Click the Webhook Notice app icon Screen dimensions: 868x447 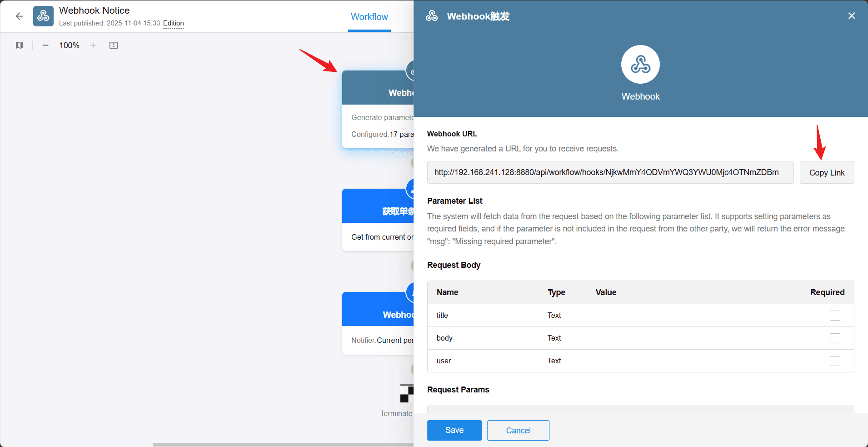[43, 16]
